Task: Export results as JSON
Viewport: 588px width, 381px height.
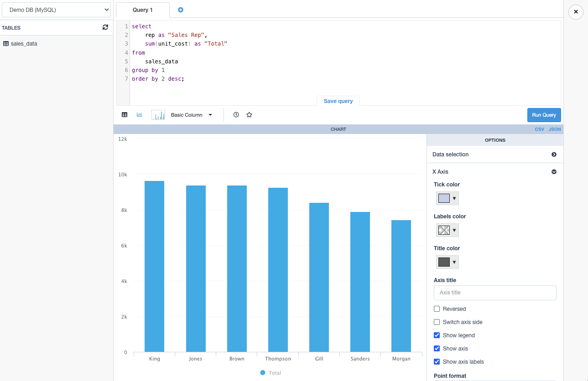Action: click(555, 129)
